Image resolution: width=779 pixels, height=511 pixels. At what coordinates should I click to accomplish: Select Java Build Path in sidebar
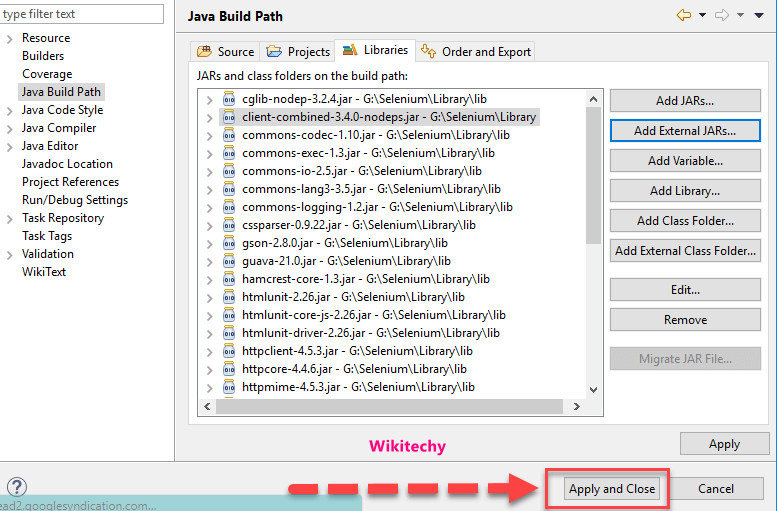pos(61,92)
